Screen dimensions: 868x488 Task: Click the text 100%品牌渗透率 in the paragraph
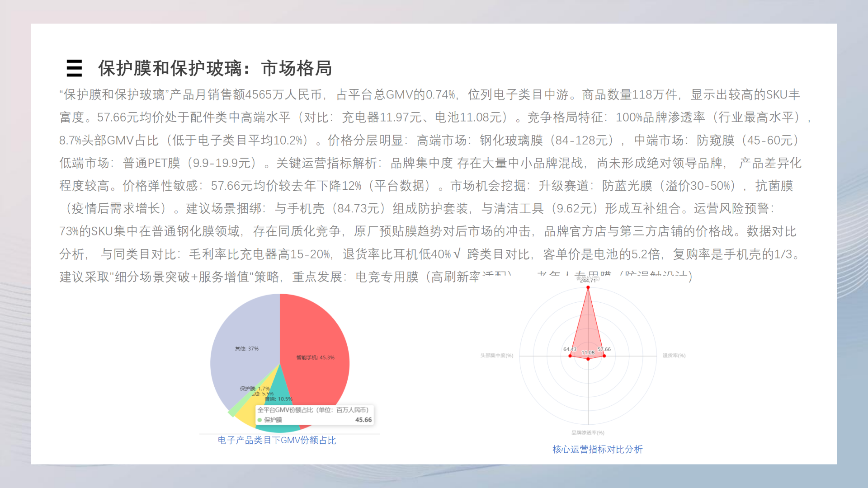point(660,117)
